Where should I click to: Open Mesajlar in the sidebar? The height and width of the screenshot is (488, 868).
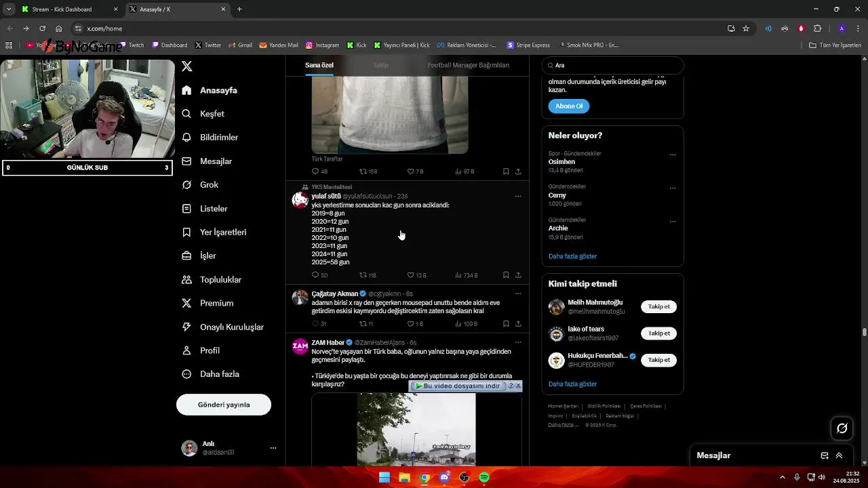point(207,161)
